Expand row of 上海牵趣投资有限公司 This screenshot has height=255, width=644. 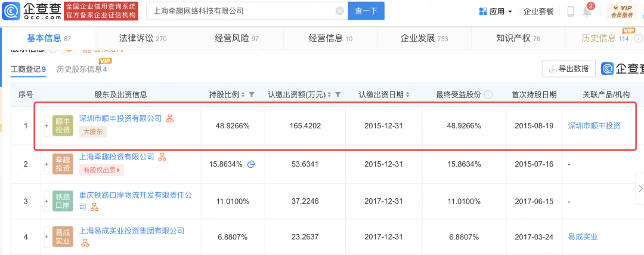pyautogui.click(x=46, y=164)
